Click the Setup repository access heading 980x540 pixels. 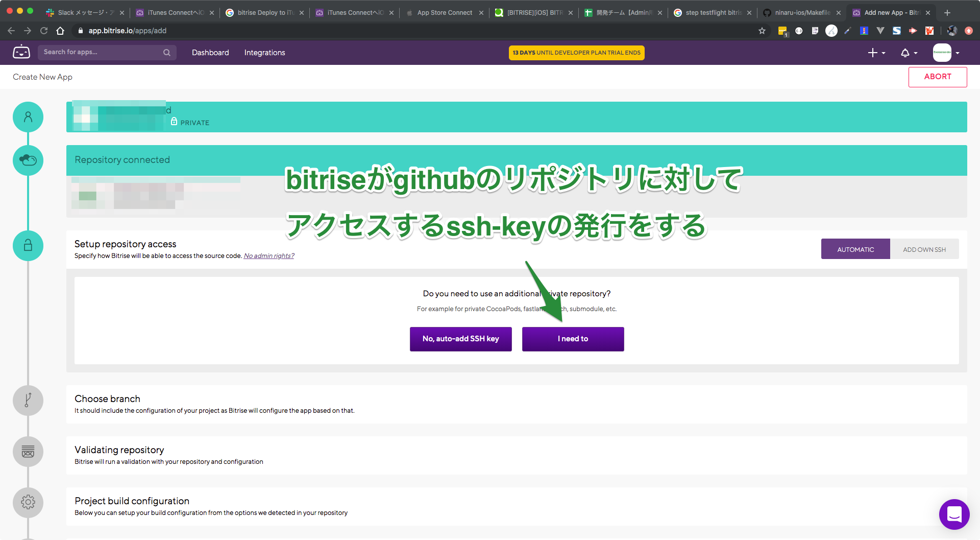pos(125,244)
